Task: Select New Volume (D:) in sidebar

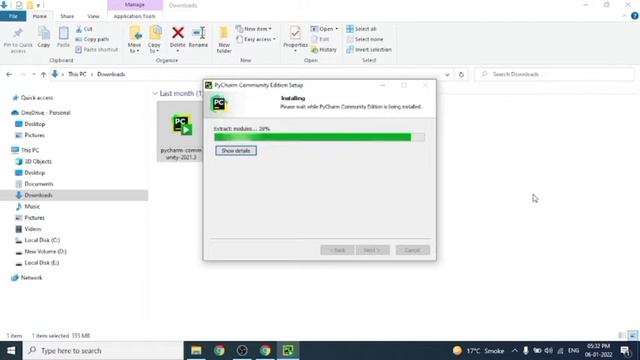Action: tap(45, 251)
